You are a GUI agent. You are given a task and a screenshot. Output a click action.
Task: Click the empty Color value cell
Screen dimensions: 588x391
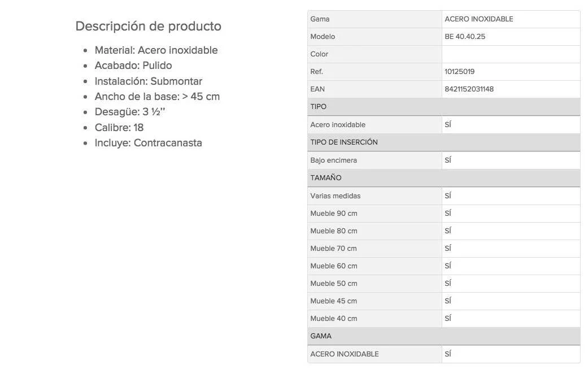(x=511, y=54)
